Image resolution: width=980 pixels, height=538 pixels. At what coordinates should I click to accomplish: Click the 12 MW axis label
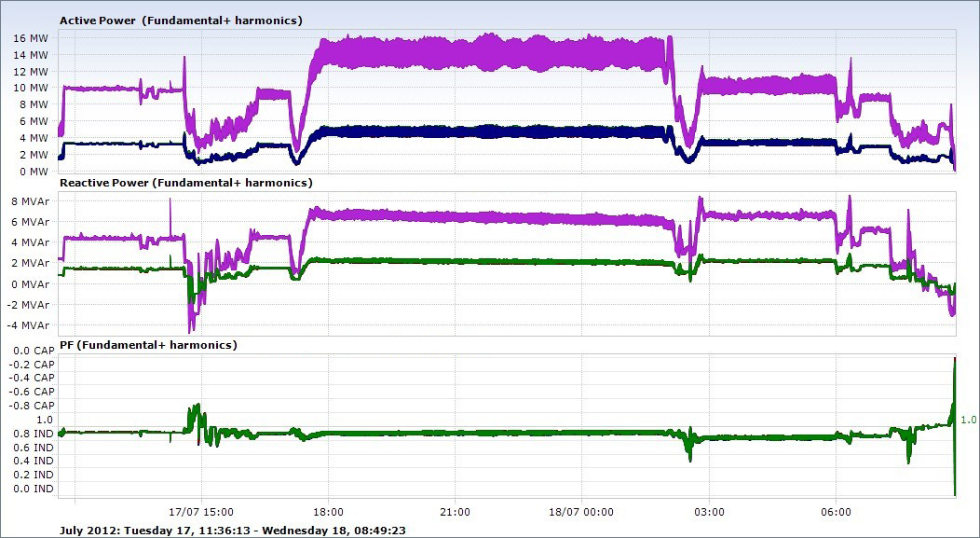pos(30,71)
